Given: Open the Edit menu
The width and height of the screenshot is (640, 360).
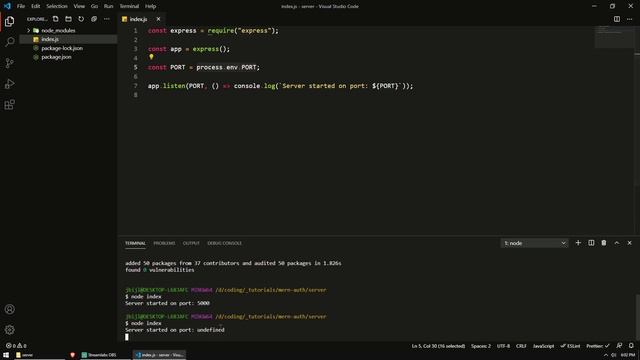Looking at the screenshot, I should click(36, 6).
